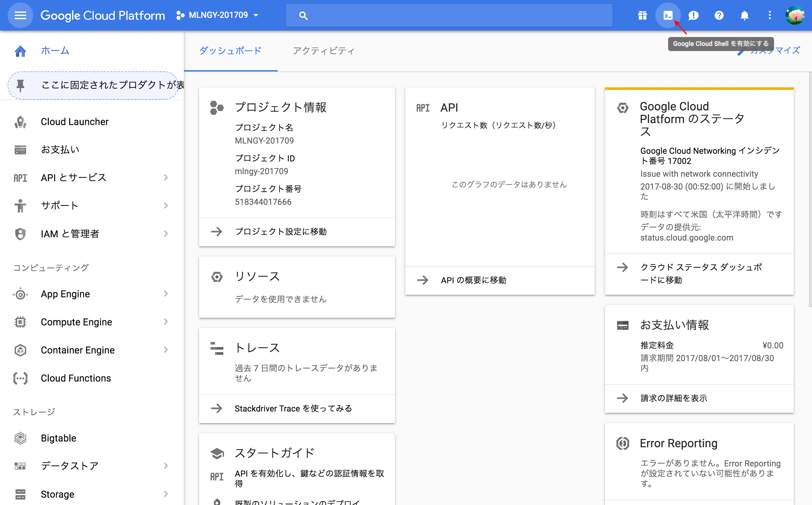Expand the API とサービス submenu chevron
The image size is (812, 505).
click(x=166, y=177)
